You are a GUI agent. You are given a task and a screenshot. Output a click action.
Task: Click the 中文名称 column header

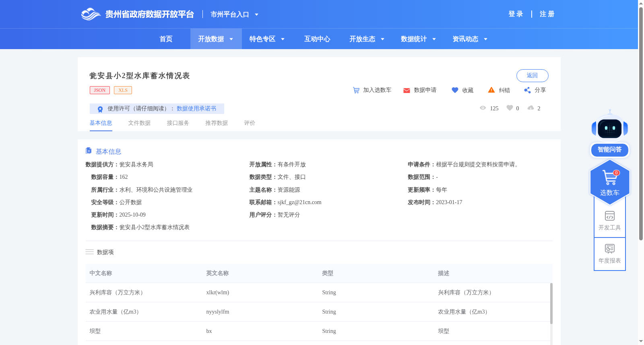[x=101, y=273]
